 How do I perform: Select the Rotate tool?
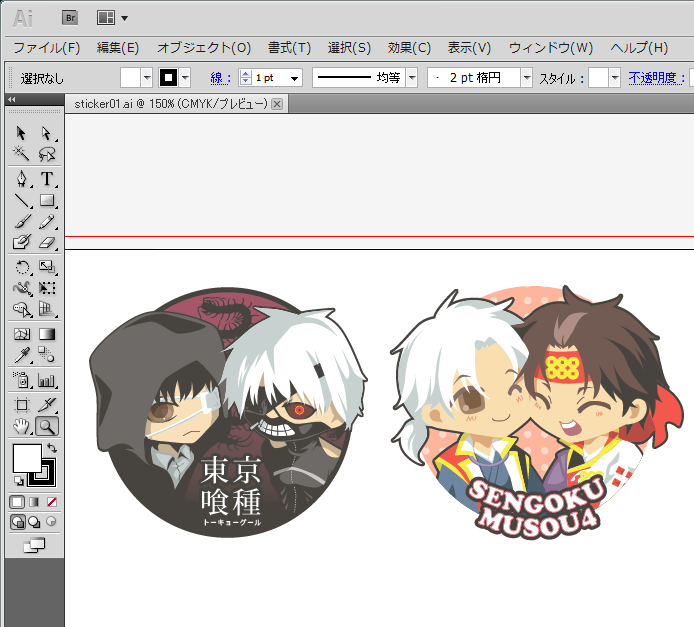[x=22, y=267]
